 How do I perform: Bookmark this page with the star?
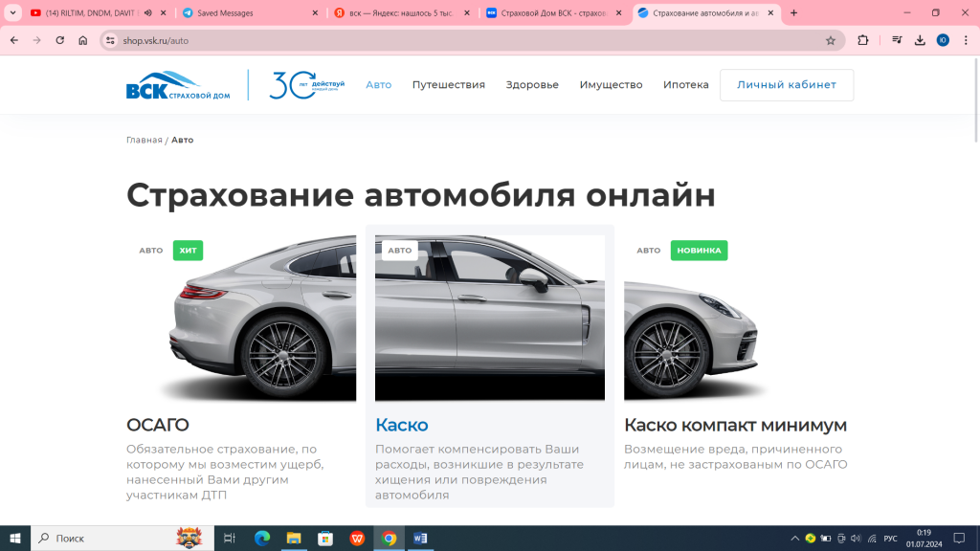coord(831,40)
